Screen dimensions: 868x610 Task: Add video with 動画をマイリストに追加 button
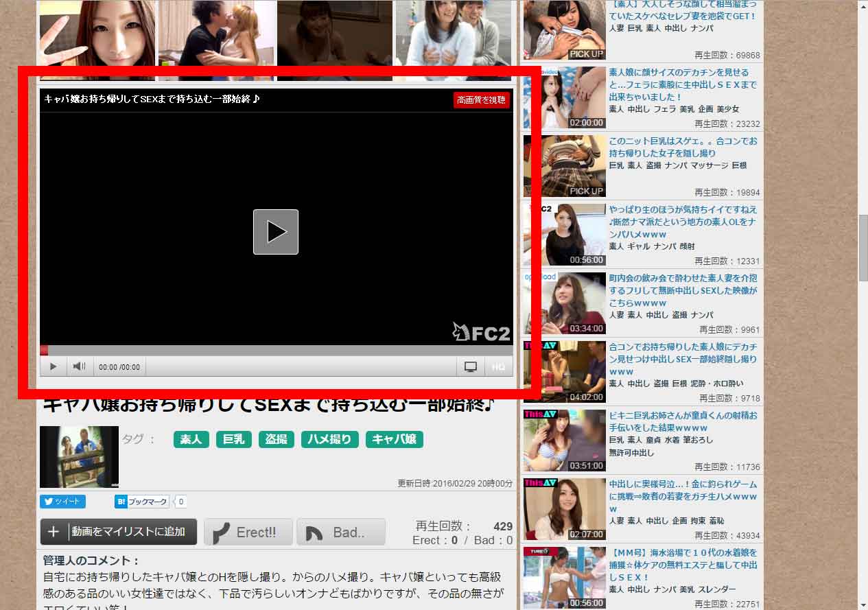(119, 532)
